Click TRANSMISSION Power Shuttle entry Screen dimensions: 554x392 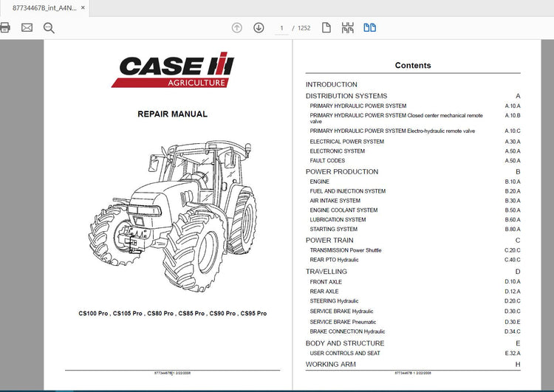[x=346, y=250]
